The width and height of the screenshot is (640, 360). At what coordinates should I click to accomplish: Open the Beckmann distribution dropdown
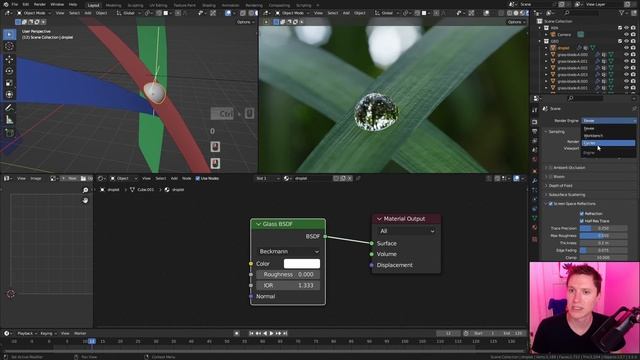click(x=288, y=251)
